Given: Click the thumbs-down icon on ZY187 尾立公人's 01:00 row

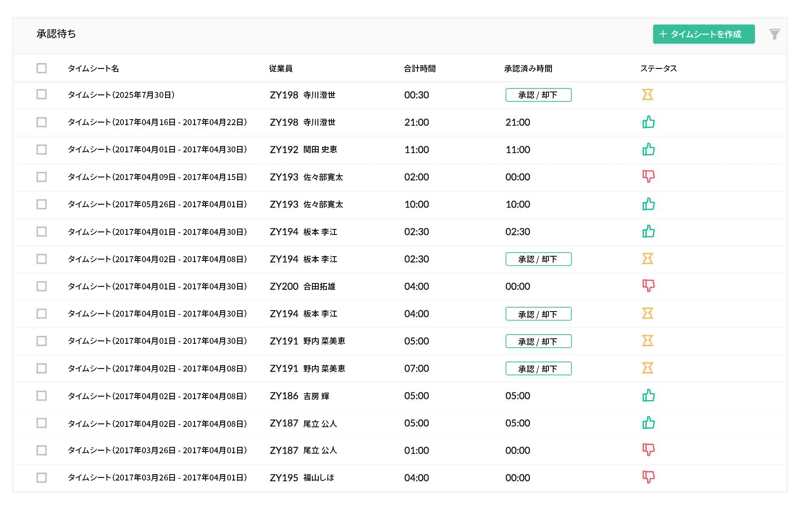Looking at the screenshot, I should point(647,450).
